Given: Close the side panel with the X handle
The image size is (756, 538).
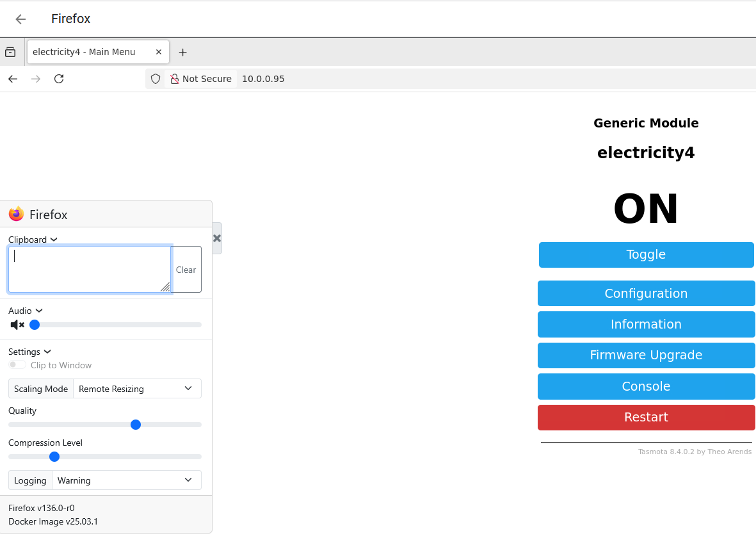Looking at the screenshot, I should [x=217, y=238].
